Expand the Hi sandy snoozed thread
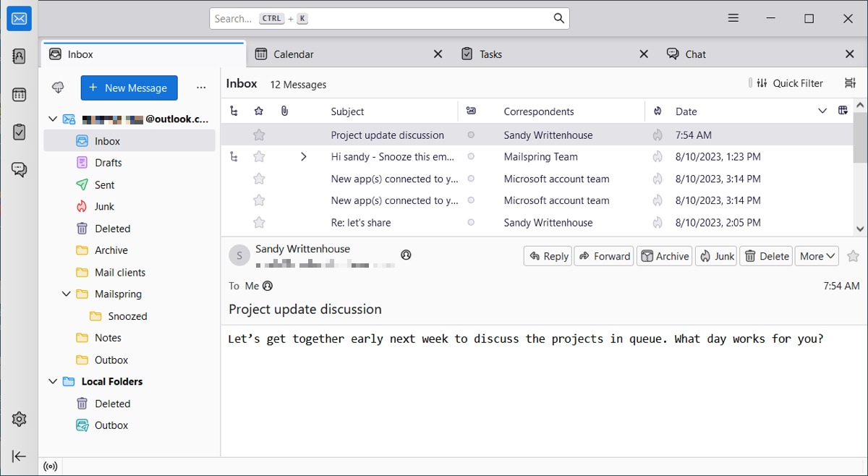Image resolution: width=868 pixels, height=476 pixels. coord(303,156)
